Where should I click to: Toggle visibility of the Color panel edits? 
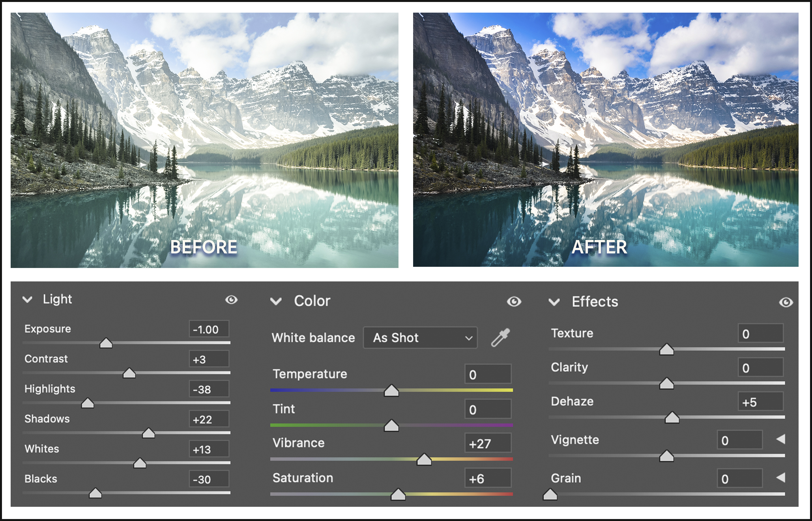click(514, 302)
